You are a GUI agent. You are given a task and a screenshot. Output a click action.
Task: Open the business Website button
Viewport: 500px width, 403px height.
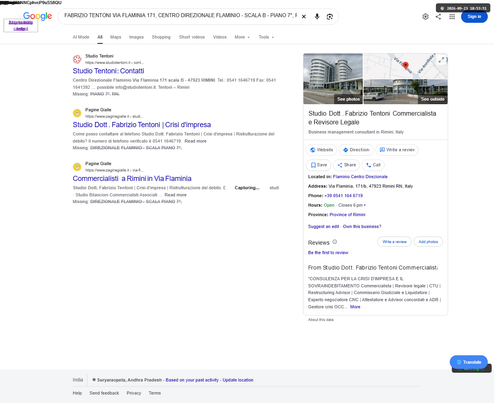click(x=321, y=150)
